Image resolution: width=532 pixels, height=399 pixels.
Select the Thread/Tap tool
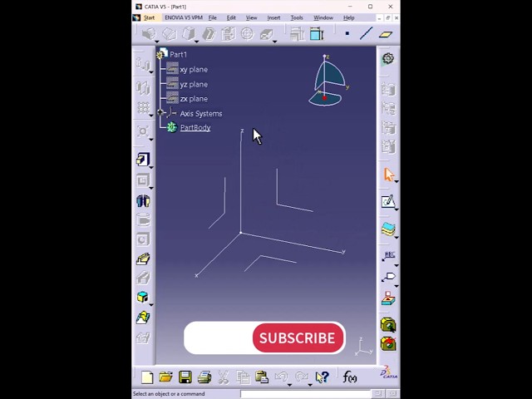tap(248, 33)
